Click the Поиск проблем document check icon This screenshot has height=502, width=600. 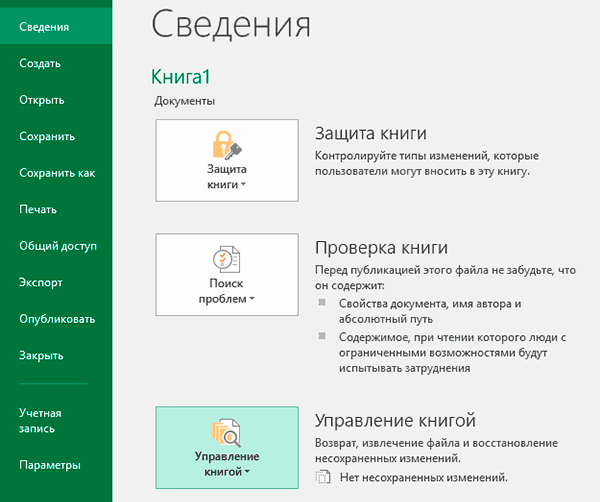[x=227, y=259]
